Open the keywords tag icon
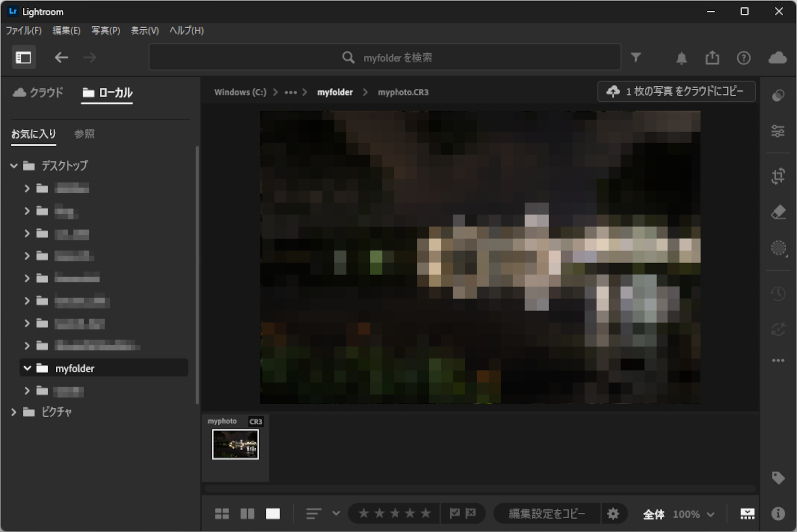The height and width of the screenshot is (532, 797). click(x=778, y=478)
